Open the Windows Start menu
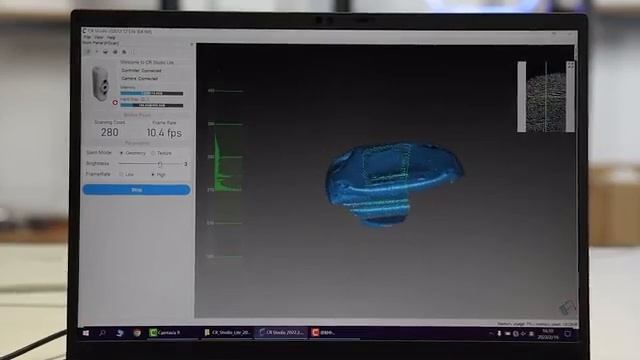 coord(86,333)
